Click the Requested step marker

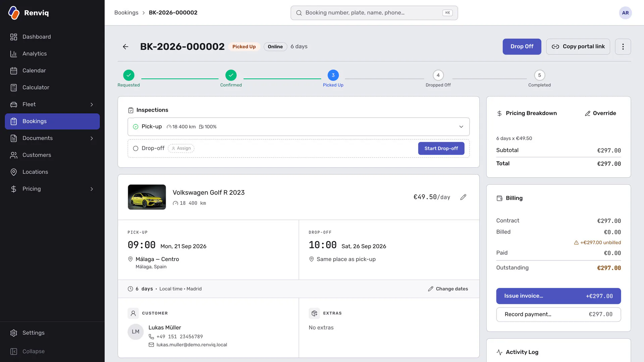(x=128, y=75)
